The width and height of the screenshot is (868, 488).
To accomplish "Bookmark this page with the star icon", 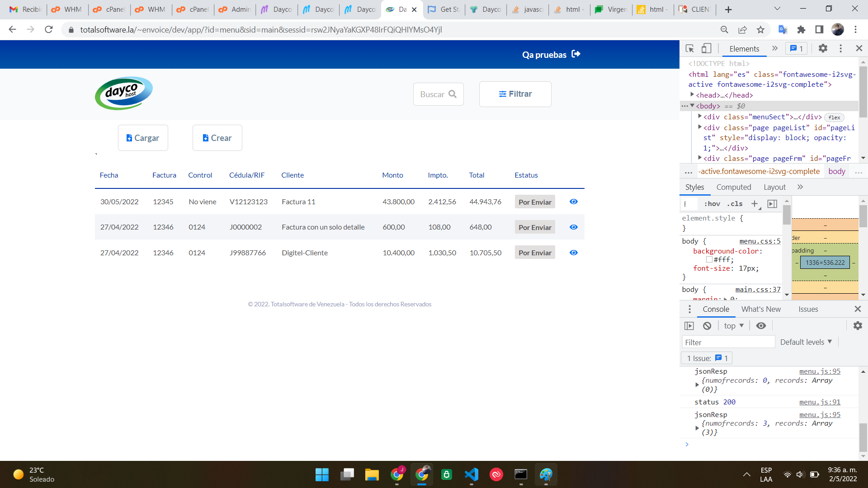I will 760,30.
